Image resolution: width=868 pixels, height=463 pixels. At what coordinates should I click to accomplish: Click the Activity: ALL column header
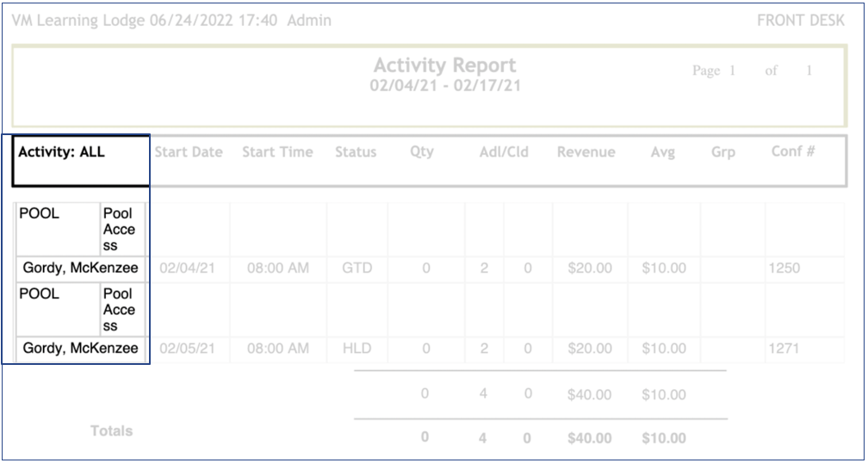[62, 152]
